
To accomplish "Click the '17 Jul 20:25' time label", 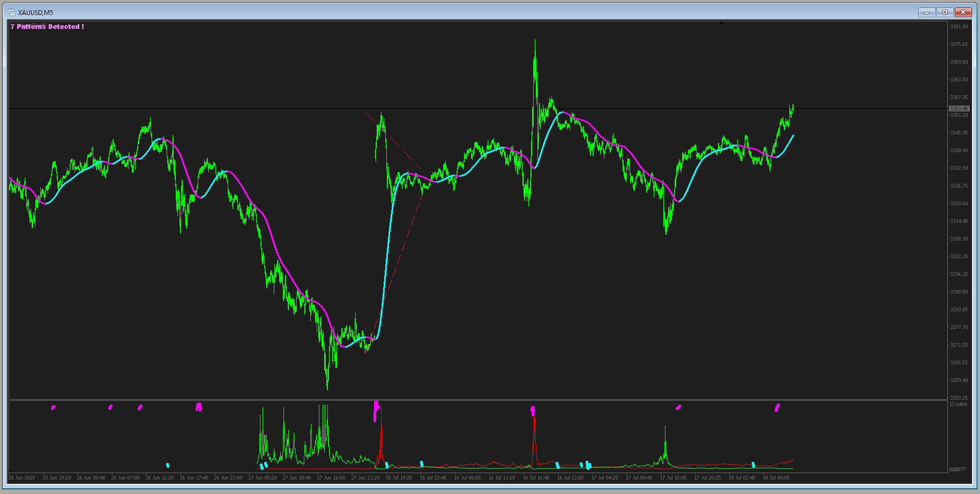I will (708, 478).
